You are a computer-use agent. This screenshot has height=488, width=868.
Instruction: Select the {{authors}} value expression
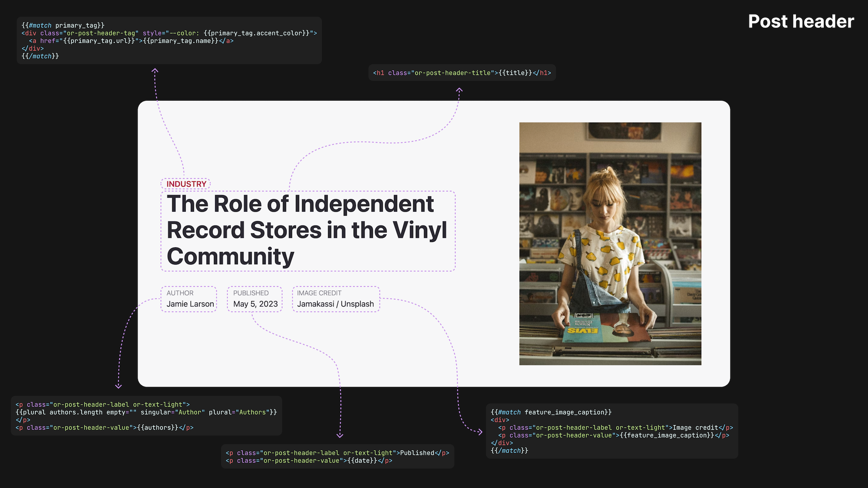[x=157, y=427]
